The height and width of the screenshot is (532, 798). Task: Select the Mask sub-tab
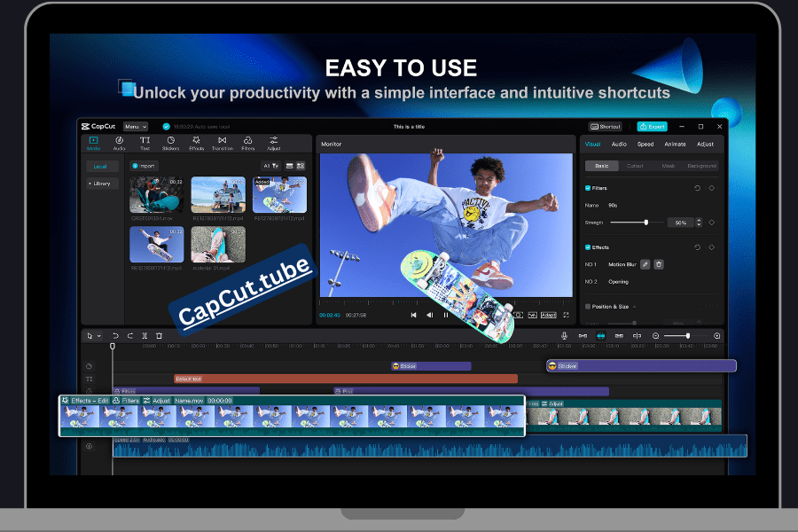[669, 166]
